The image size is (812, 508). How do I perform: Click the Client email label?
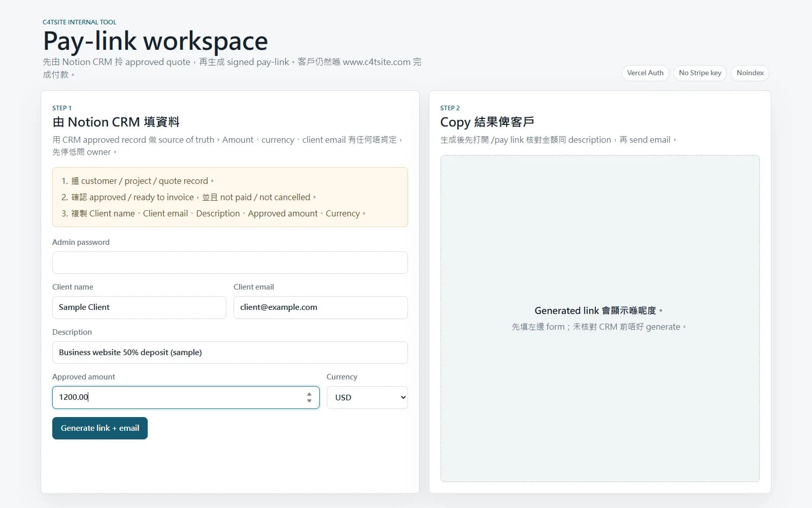coord(254,287)
